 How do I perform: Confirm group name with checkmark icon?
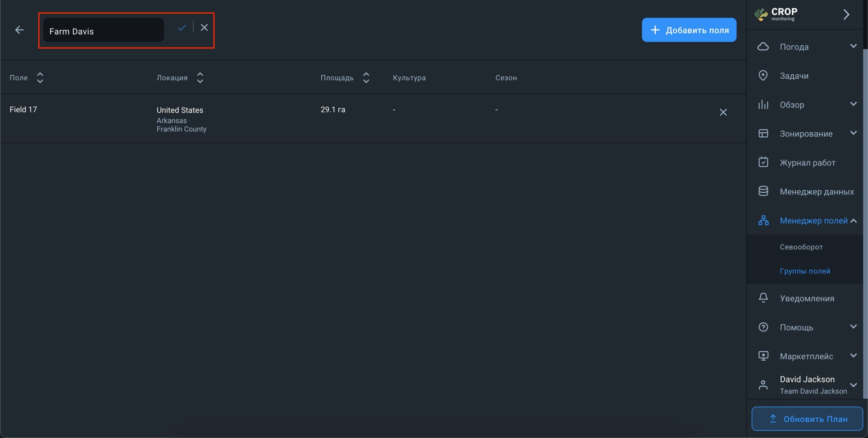(182, 27)
